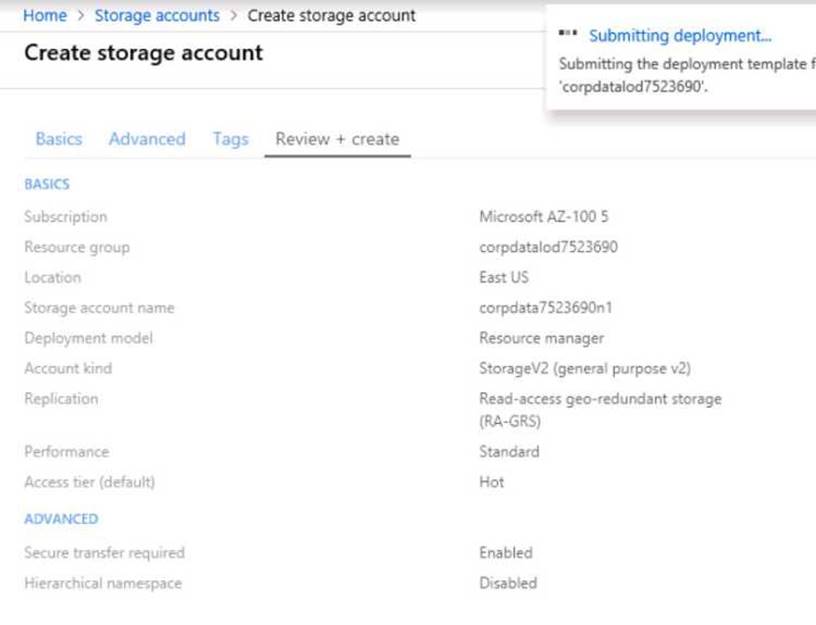Click the breadcrumb chevron after Home
The width and height of the screenshot is (816, 625).
click(81, 16)
